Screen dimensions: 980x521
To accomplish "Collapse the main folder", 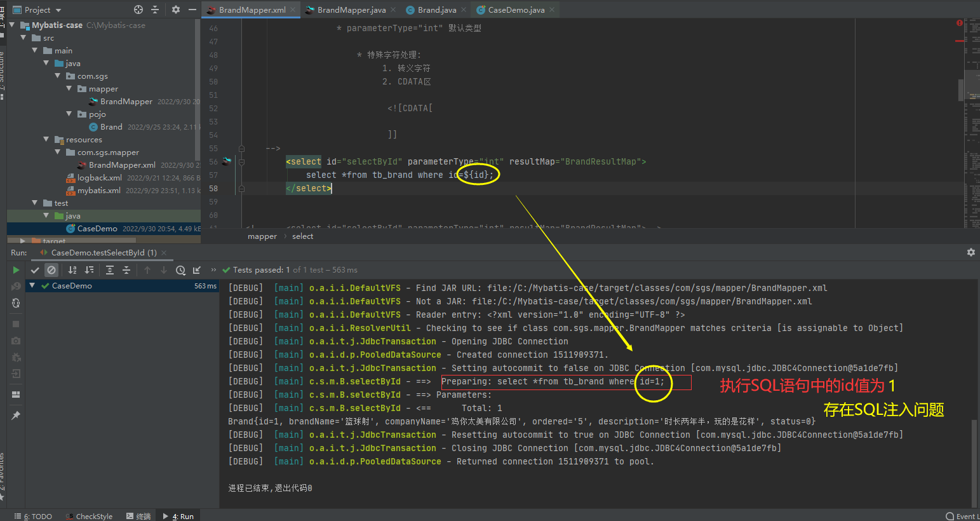I will pyautogui.click(x=35, y=50).
